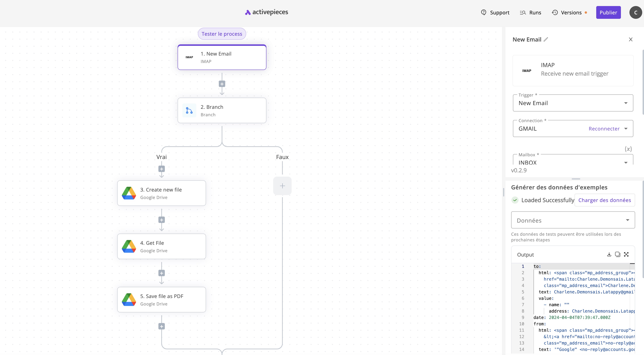
Task: Select the 5. Save file as PDF step
Action: pos(161,300)
